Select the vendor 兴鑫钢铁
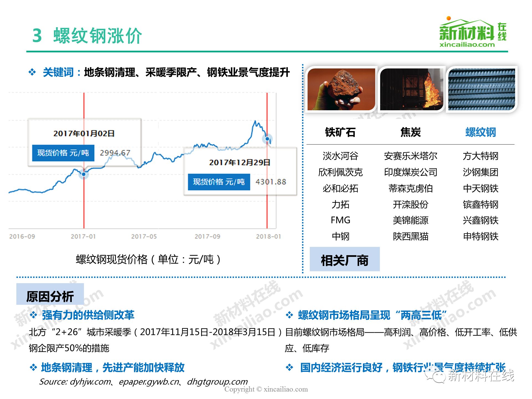This screenshot has width=532, height=399. [x=481, y=220]
